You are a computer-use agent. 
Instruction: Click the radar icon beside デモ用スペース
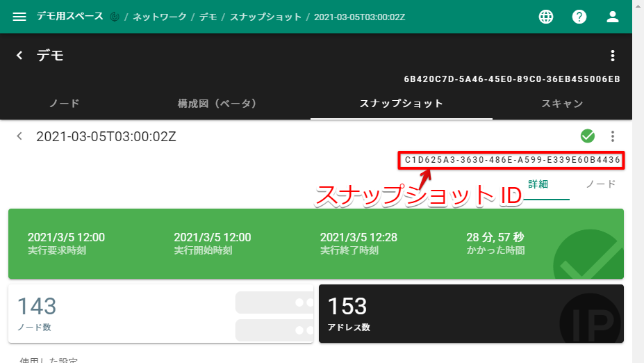point(115,17)
